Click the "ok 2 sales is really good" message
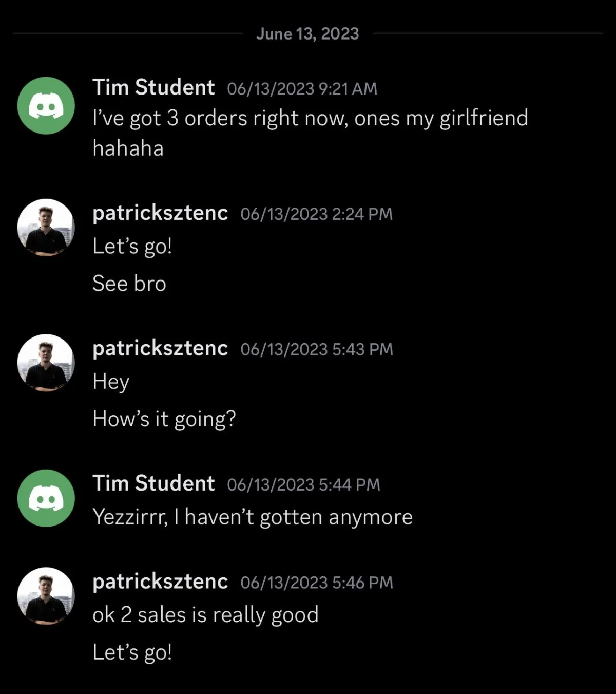 [205, 615]
